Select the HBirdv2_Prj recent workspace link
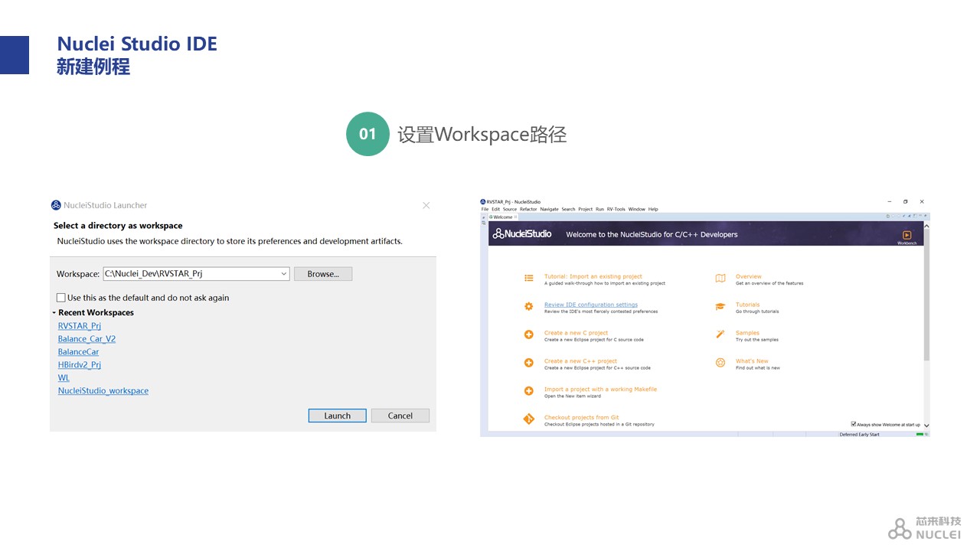Image resolution: width=980 pixels, height=551 pixels. pos(80,365)
